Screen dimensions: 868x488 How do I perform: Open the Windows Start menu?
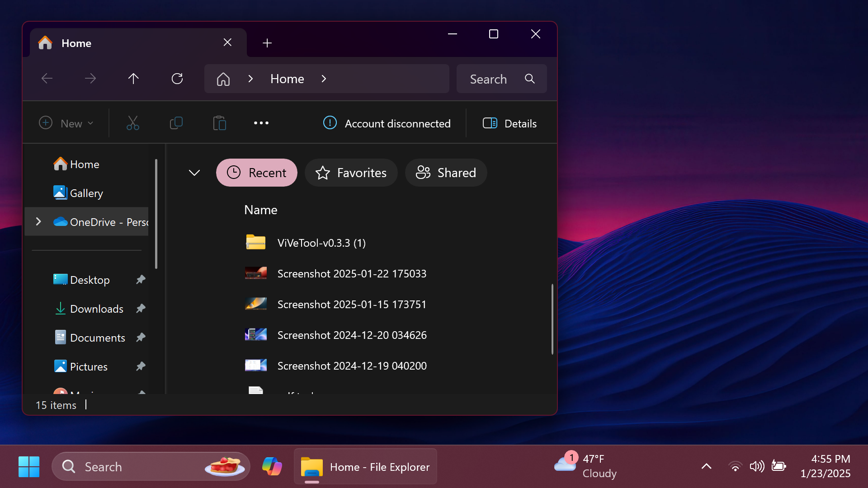click(x=29, y=466)
